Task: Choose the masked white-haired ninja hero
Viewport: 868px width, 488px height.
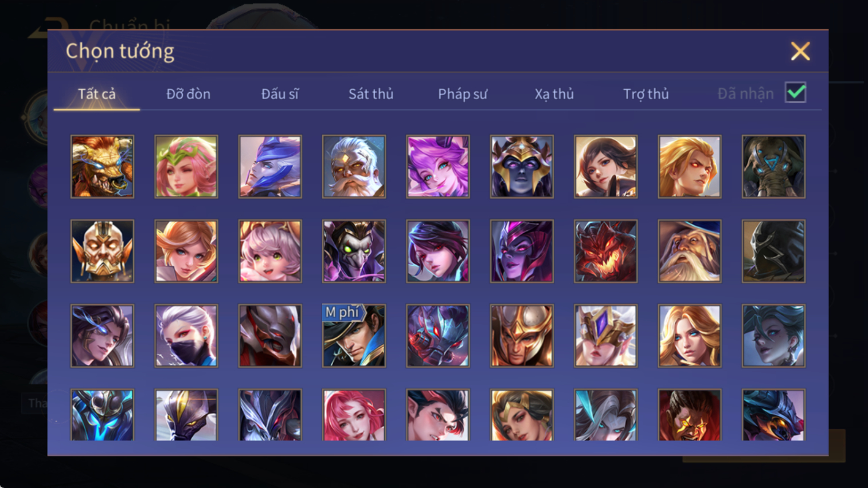Action: click(186, 336)
